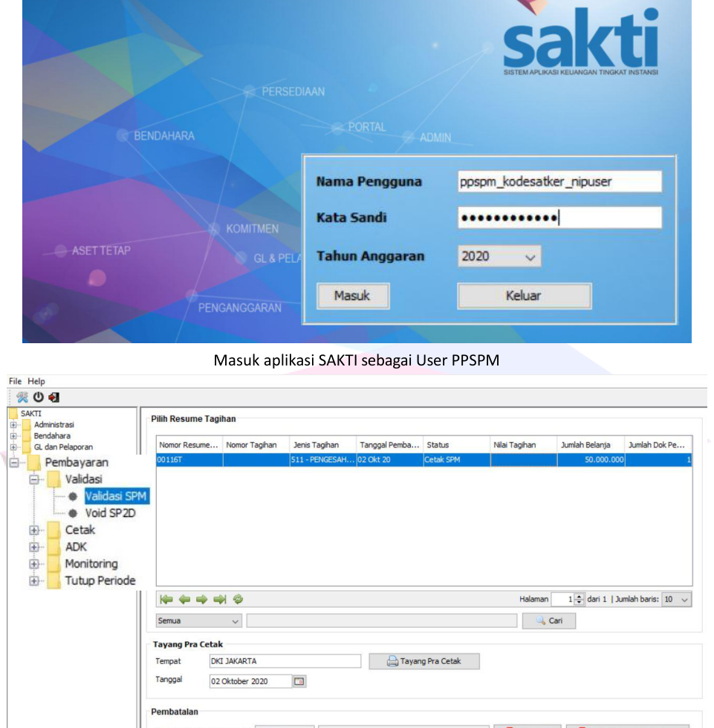Jump to last page with green arrow

tap(220, 599)
